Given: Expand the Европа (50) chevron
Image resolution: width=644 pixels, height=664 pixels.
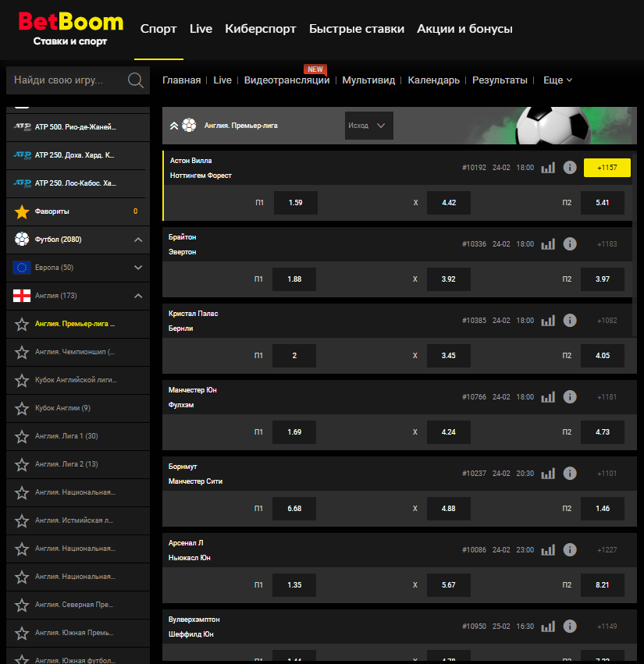Looking at the screenshot, I should 138,268.
